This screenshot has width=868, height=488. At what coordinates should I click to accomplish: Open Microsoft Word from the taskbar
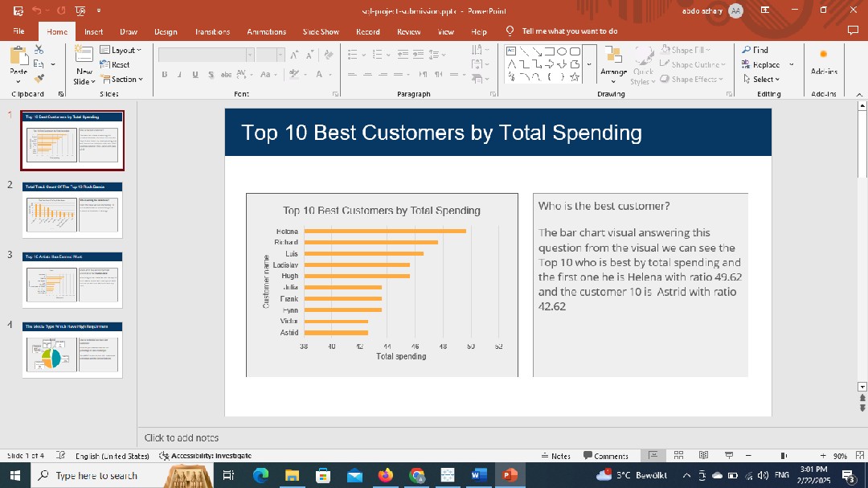479,475
